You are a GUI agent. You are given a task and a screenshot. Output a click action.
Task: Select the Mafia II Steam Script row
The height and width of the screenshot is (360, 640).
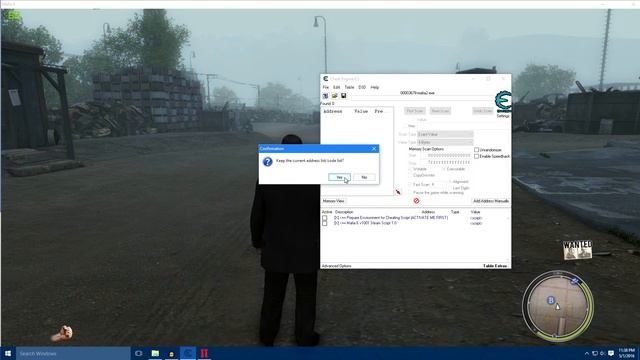365,223
